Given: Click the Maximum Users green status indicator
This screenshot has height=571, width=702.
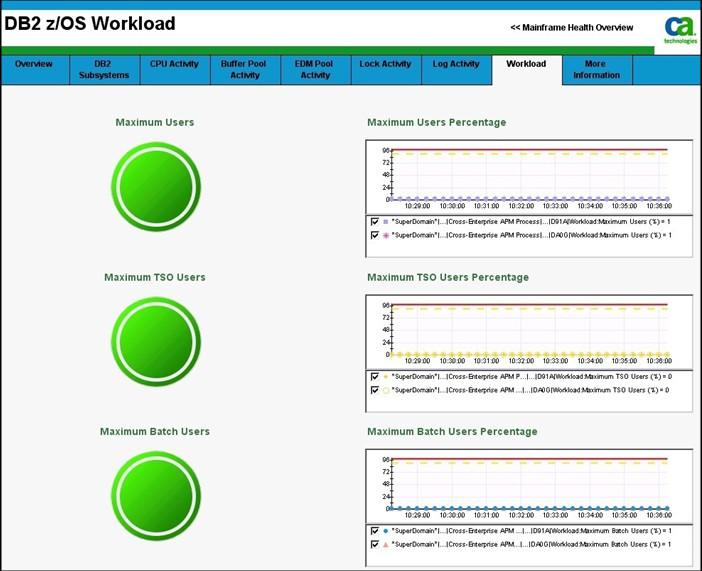Looking at the screenshot, I should point(156,187).
